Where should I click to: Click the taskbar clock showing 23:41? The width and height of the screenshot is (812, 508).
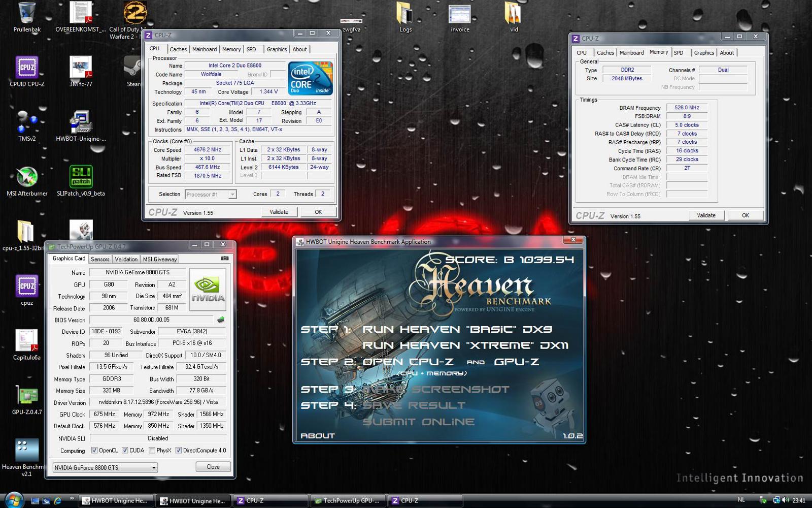coord(799,500)
